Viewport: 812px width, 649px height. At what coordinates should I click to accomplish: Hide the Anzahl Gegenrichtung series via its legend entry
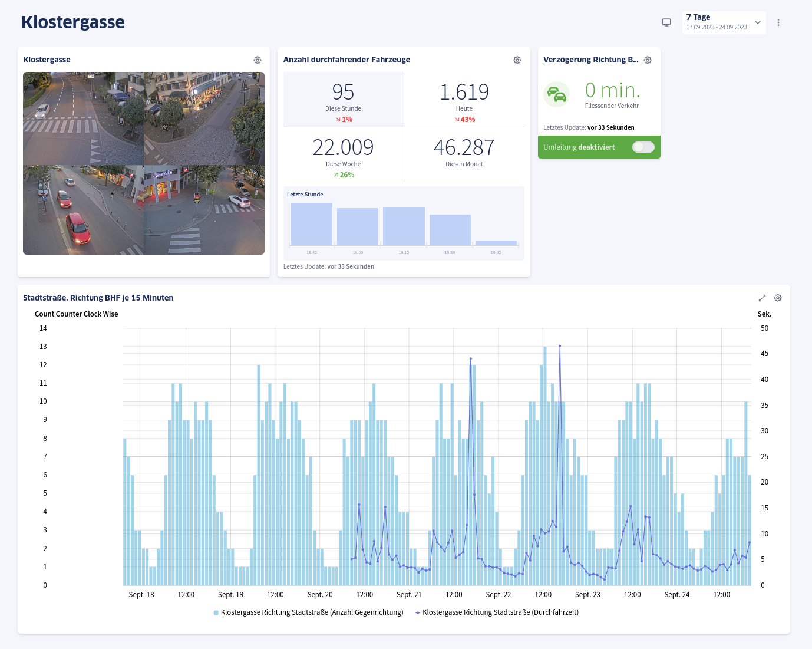pyautogui.click(x=309, y=612)
